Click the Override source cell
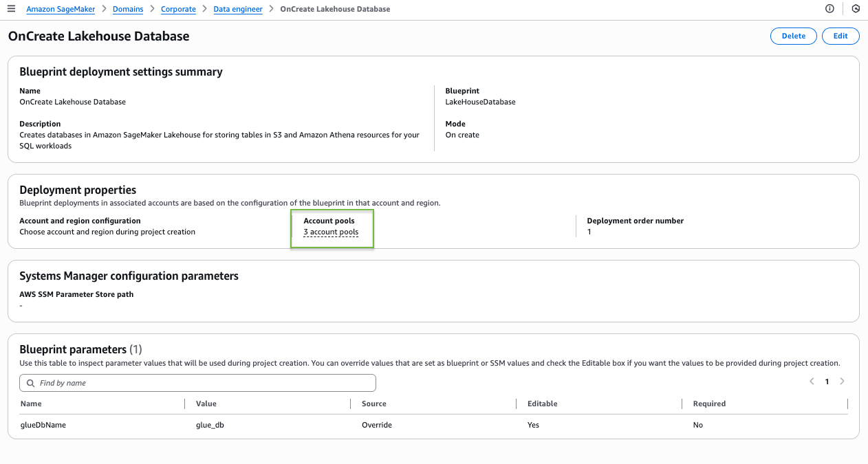Image resolution: width=868 pixels, height=464 pixels. coord(377,425)
